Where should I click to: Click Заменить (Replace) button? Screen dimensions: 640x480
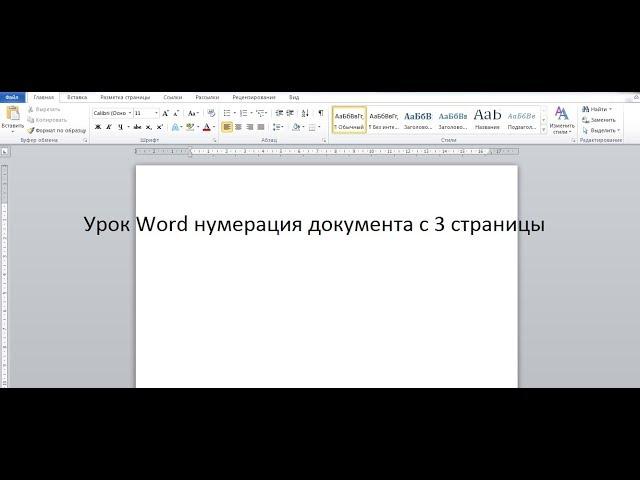coord(598,120)
